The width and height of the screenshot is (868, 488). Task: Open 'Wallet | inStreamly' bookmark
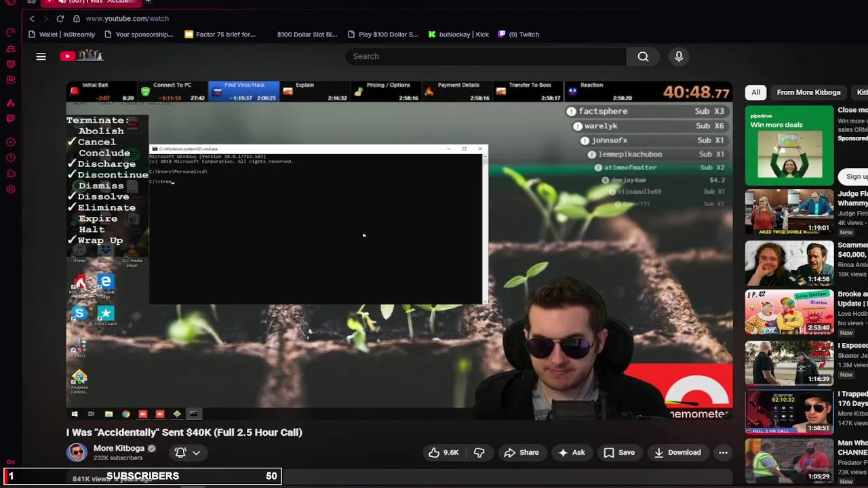pyautogui.click(x=62, y=34)
